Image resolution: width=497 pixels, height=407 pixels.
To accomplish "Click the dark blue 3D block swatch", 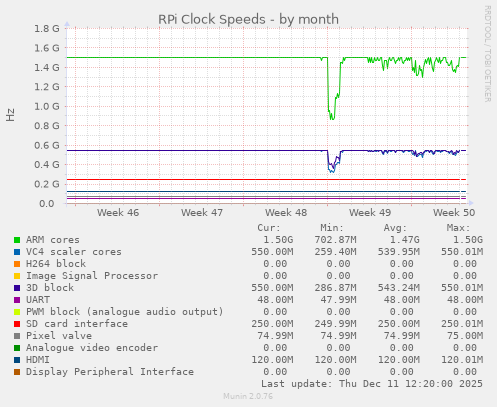I will pyautogui.click(x=17, y=288).
